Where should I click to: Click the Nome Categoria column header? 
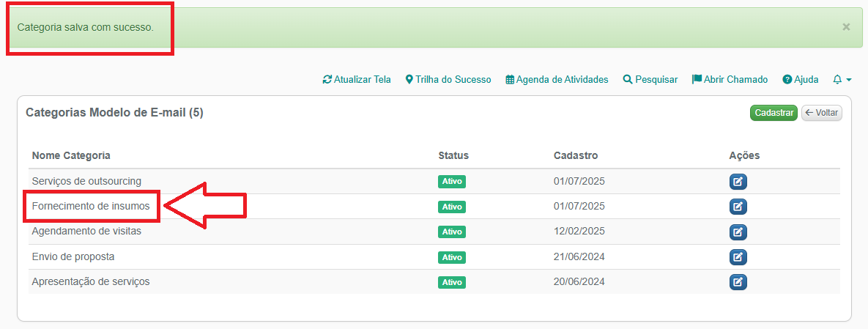[x=71, y=155]
